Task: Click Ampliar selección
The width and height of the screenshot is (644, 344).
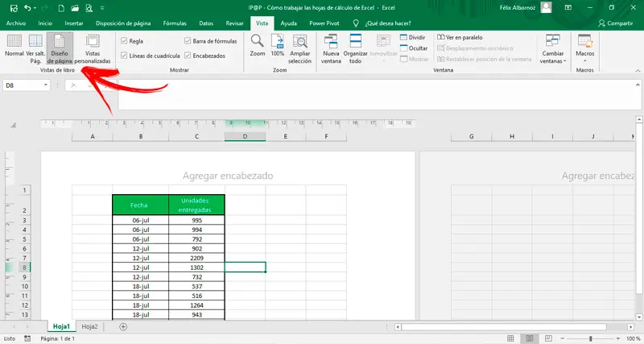Action: click(299, 48)
